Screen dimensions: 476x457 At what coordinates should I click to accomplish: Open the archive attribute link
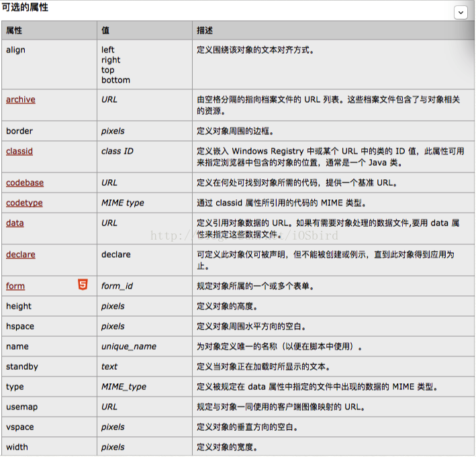(21, 99)
